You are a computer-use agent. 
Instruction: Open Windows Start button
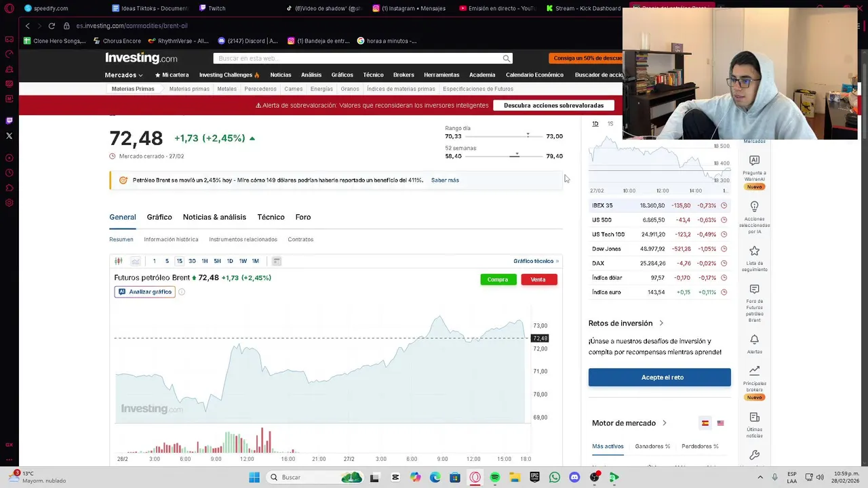[x=254, y=477]
